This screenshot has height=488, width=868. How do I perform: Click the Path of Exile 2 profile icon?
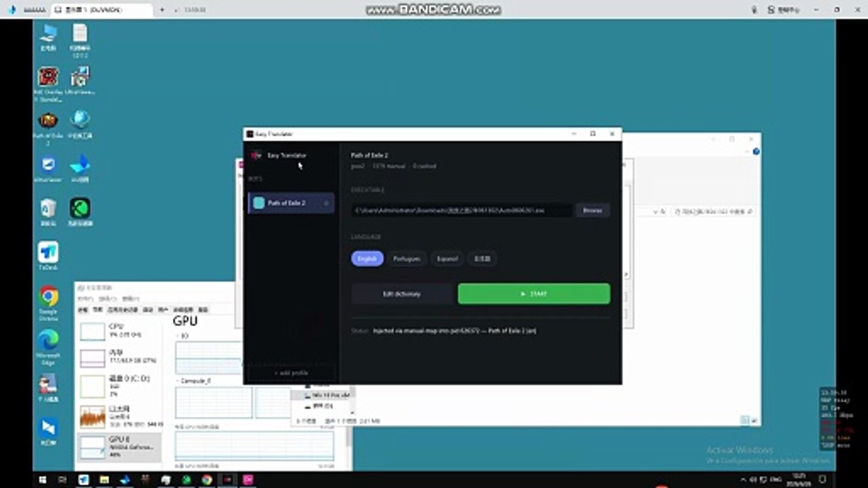258,203
